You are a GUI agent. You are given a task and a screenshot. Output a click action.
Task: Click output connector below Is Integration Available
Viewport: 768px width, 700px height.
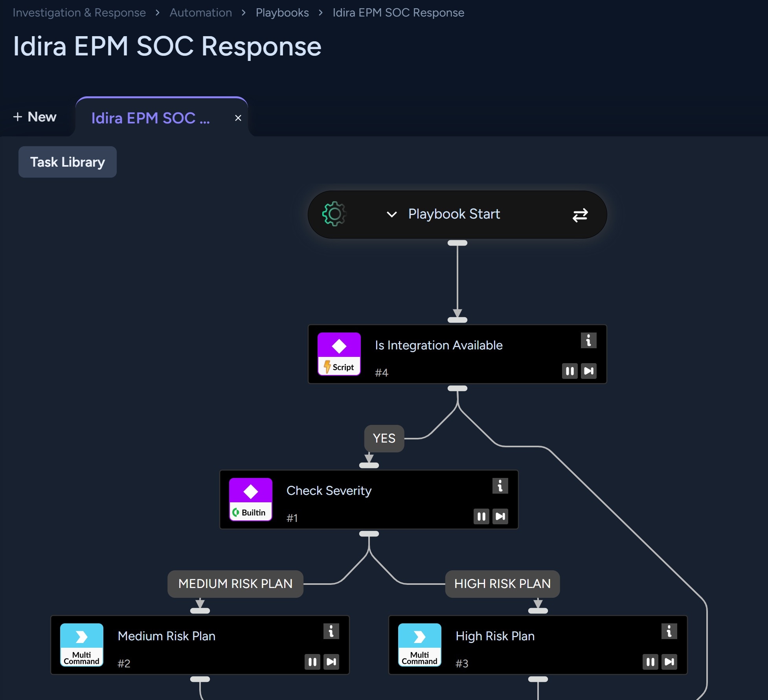[x=457, y=388]
